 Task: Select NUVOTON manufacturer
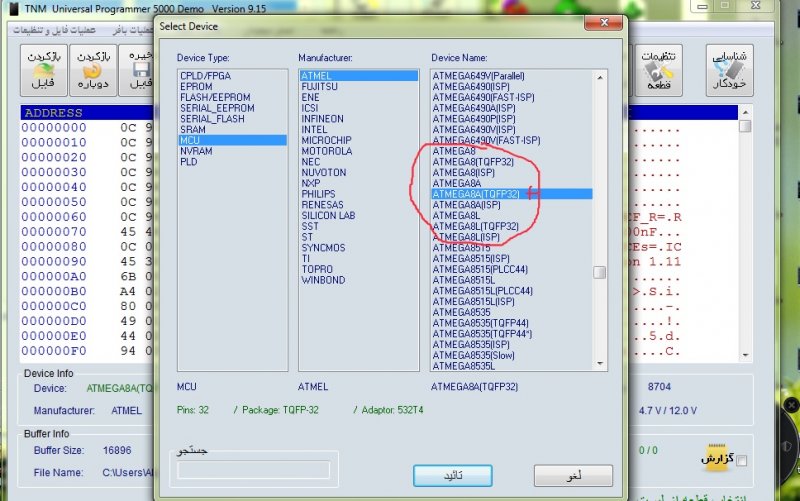pyautogui.click(x=324, y=172)
